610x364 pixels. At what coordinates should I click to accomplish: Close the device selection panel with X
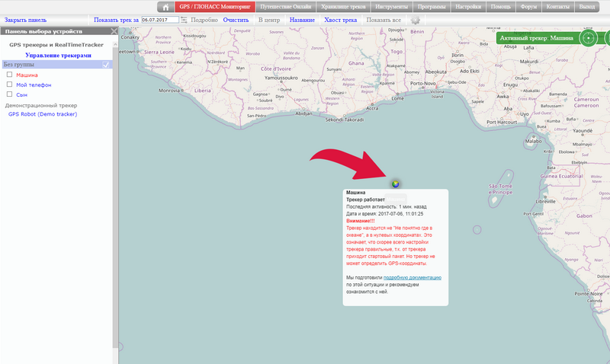click(114, 32)
